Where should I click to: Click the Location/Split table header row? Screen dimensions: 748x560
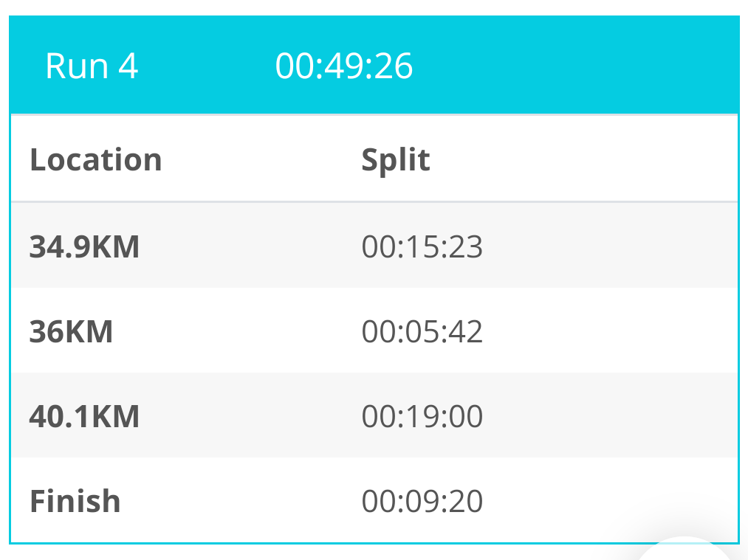pyautogui.click(x=374, y=159)
